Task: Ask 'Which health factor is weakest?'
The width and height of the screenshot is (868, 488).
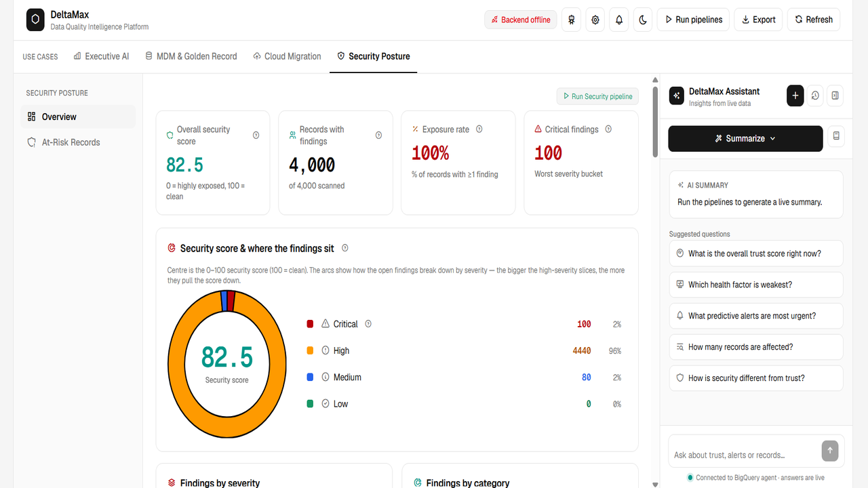Action: [x=756, y=285]
